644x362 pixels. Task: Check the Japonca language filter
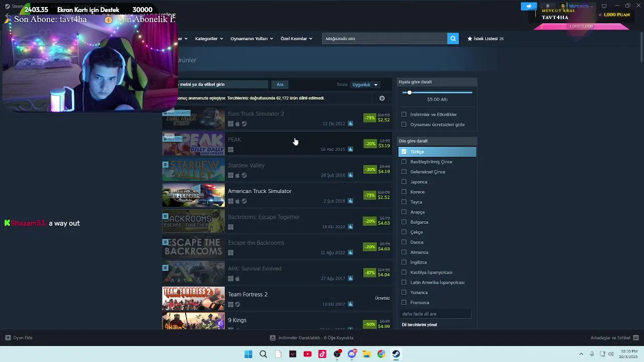[404, 182]
